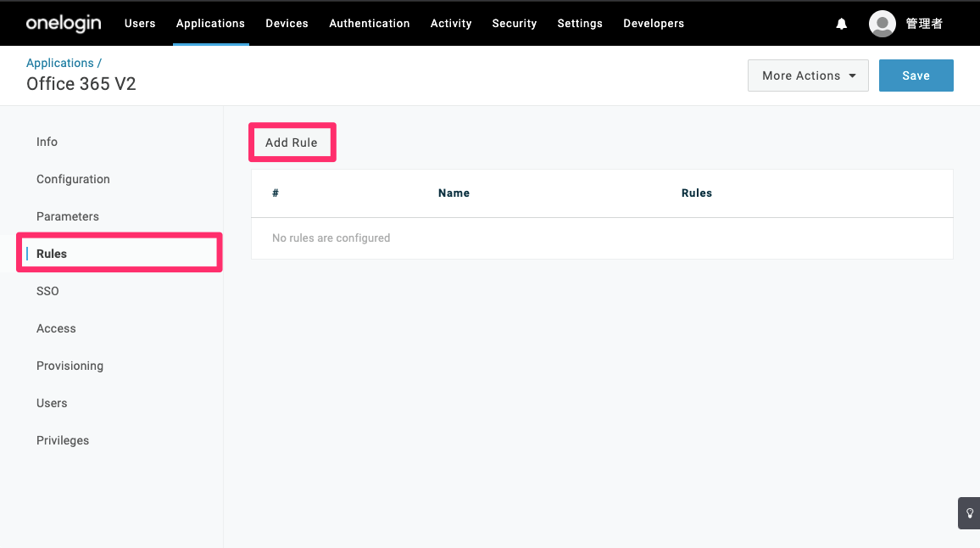The height and width of the screenshot is (548, 980).
Task: Open the Settings menu
Action: tap(580, 23)
